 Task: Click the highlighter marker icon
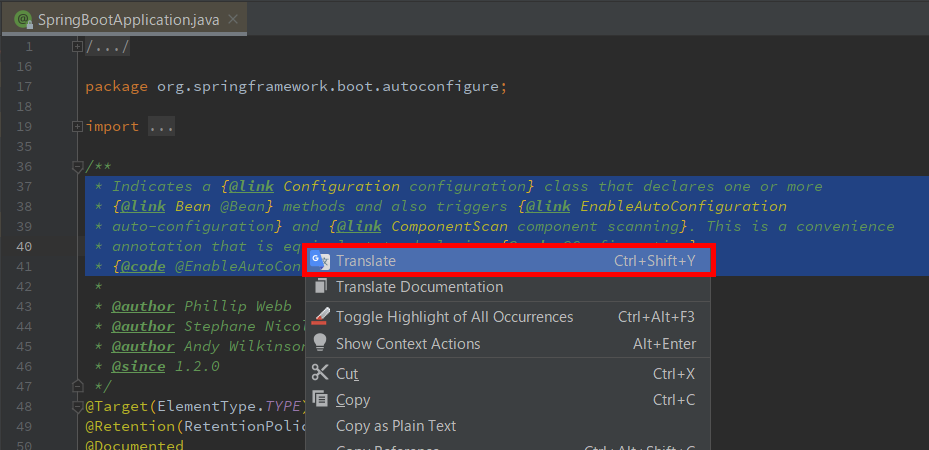pos(320,316)
